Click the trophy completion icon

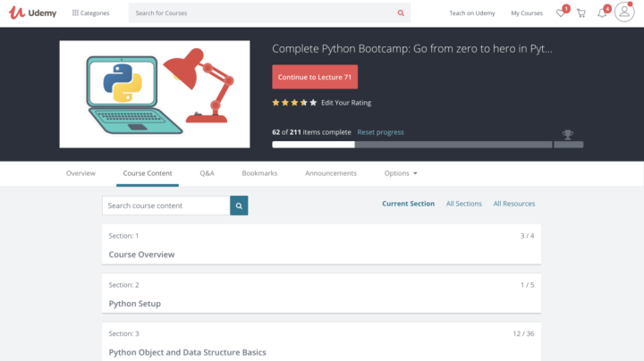pyautogui.click(x=568, y=135)
